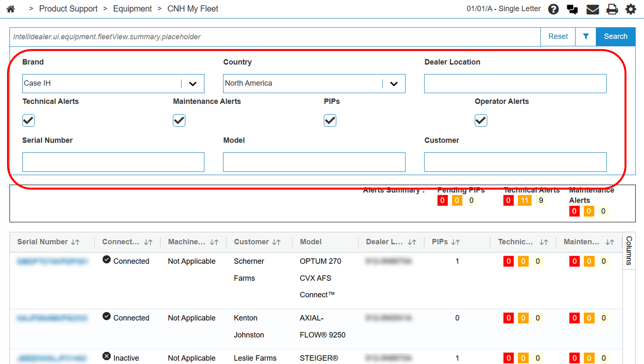Click the Search button

point(615,37)
